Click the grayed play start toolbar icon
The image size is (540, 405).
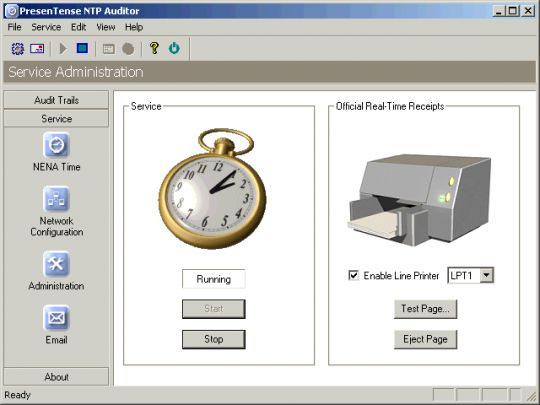click(63, 49)
